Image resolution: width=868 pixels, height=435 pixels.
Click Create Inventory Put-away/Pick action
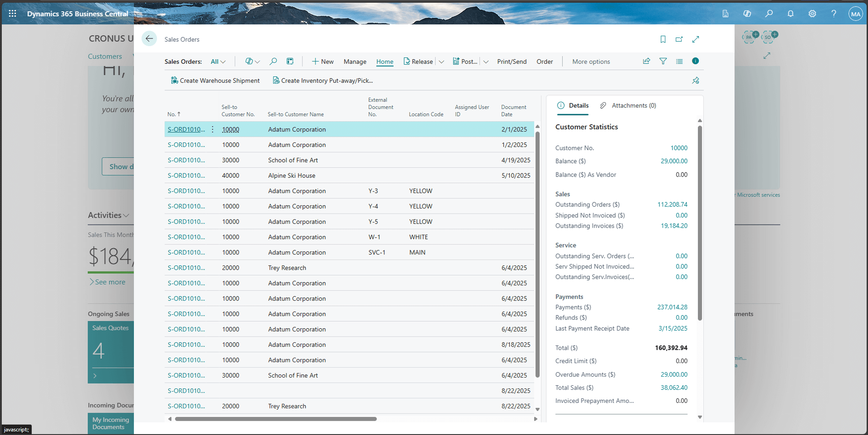[323, 80]
